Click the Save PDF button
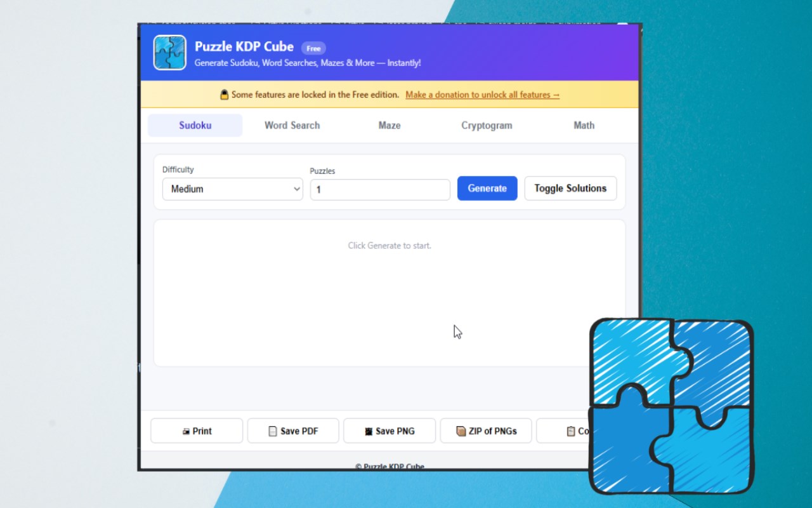Screen dimensions: 812x508 click(293, 431)
